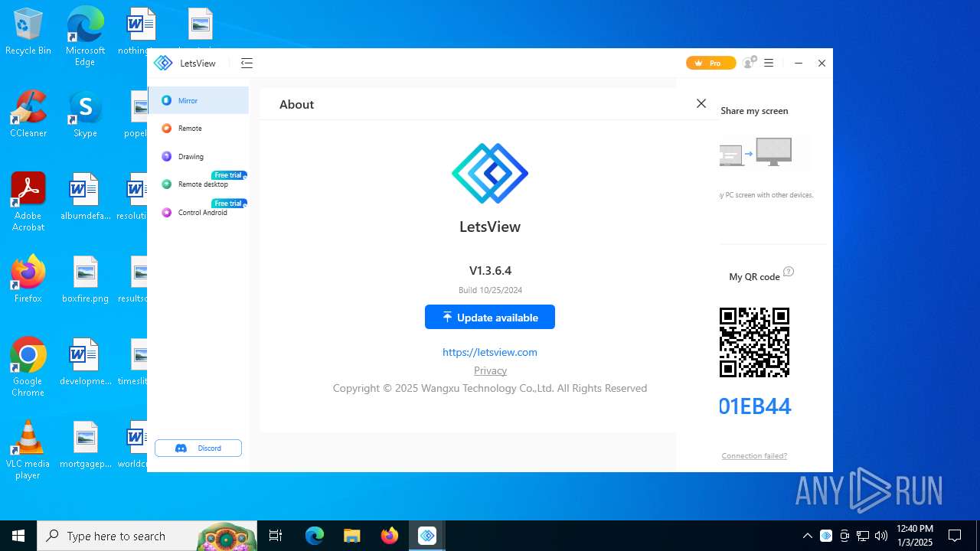Screen dimensions: 980x551
Task: Close the About dialog
Action: click(x=701, y=103)
